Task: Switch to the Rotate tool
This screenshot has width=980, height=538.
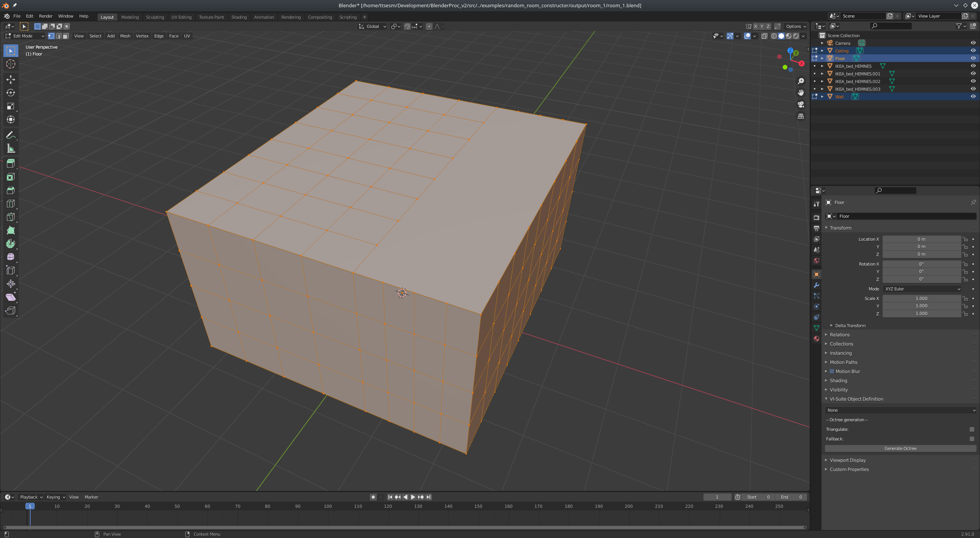Action: click(x=10, y=92)
